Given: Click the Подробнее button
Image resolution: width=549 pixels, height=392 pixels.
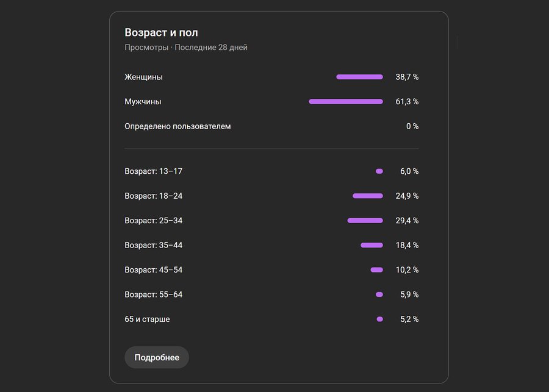Looking at the screenshot, I should pos(157,358).
